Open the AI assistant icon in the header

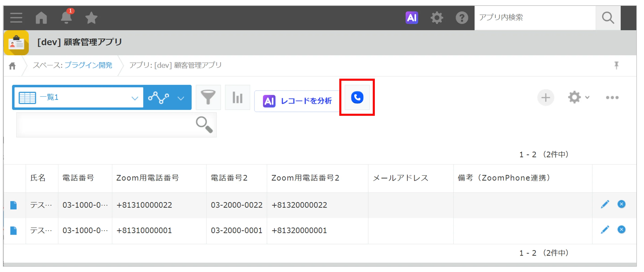(x=411, y=18)
